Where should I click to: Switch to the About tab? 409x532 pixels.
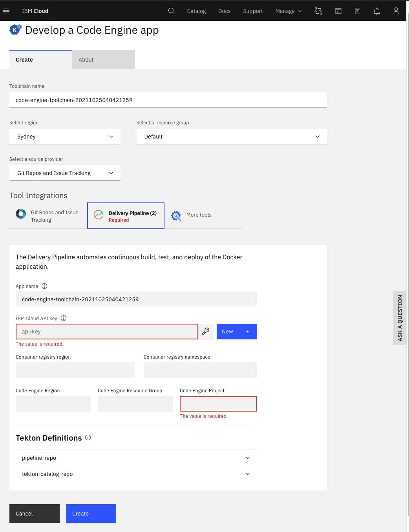(104, 60)
